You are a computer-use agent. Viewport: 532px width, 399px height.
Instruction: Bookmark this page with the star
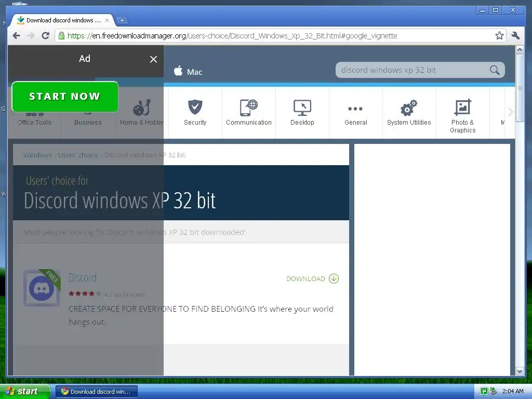pos(499,36)
